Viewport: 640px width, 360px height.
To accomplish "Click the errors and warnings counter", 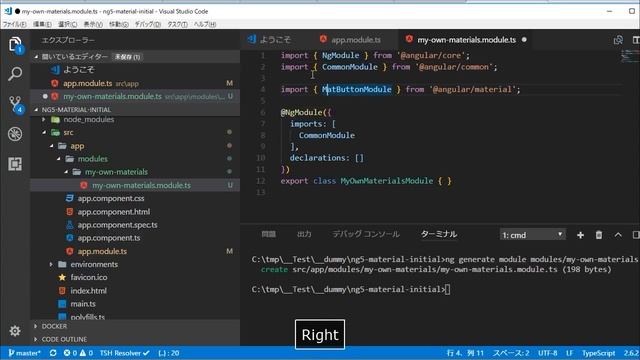I will tap(78, 353).
